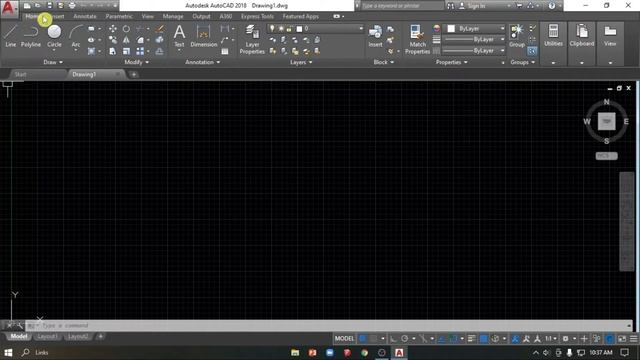Expand the Draw panel
640x360 pixels.
click(53, 62)
